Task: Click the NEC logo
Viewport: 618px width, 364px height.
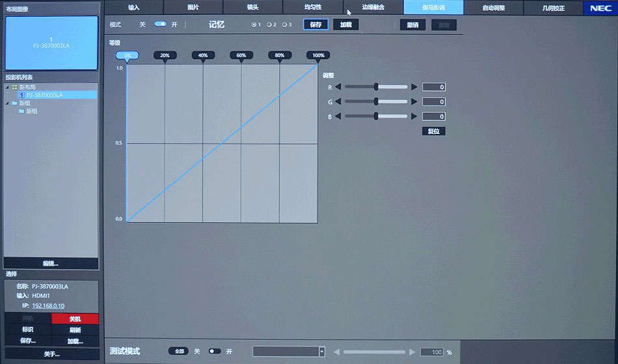Action: (x=600, y=8)
